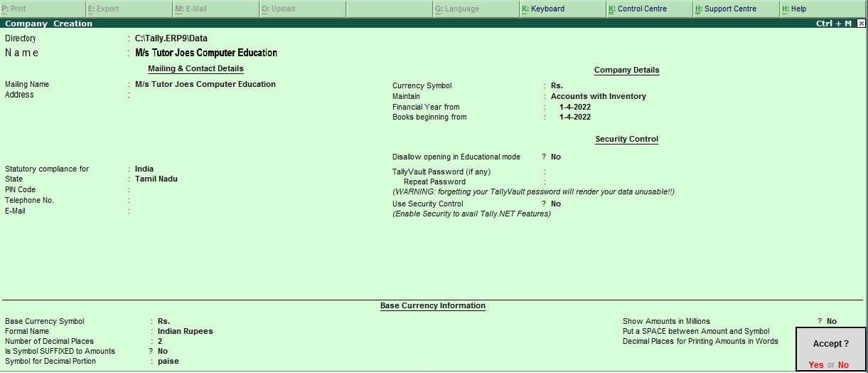Image resolution: width=868 pixels, height=373 pixels.
Task: Select the Maintain Accounts with Inventory field
Action: pyautogui.click(x=598, y=97)
